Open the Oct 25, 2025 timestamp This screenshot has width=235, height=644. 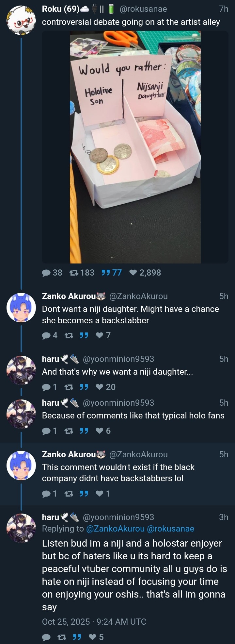[x=94, y=621]
